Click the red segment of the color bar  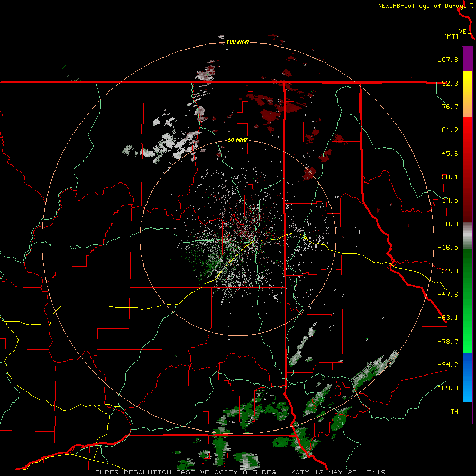pos(467,169)
